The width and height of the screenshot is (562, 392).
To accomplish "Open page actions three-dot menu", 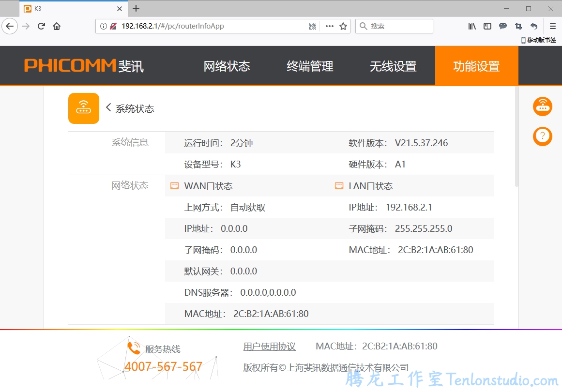I will [329, 26].
